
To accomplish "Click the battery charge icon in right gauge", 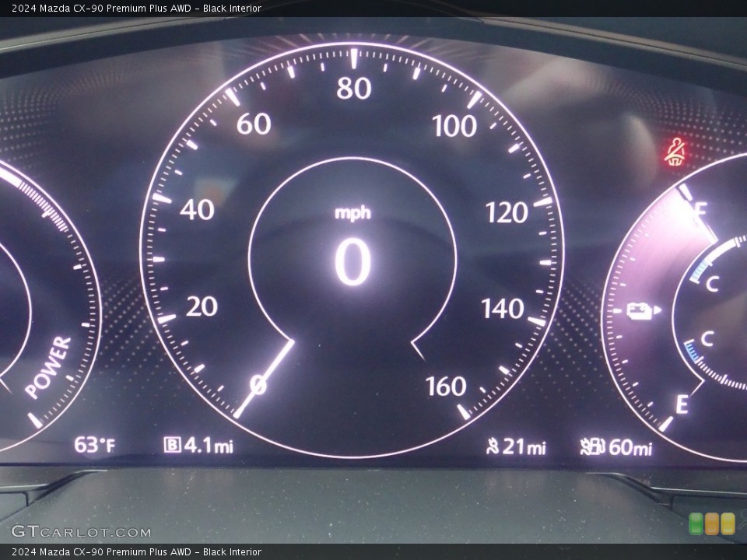I will coord(644,311).
